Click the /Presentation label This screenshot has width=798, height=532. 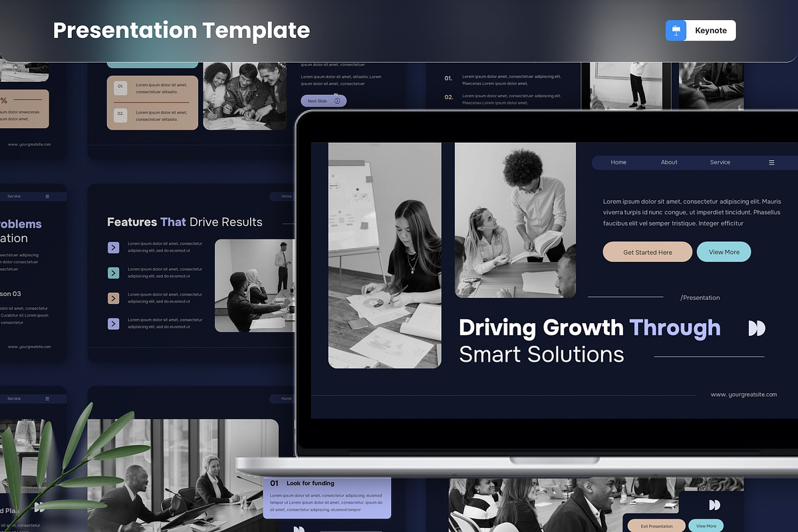coord(700,298)
